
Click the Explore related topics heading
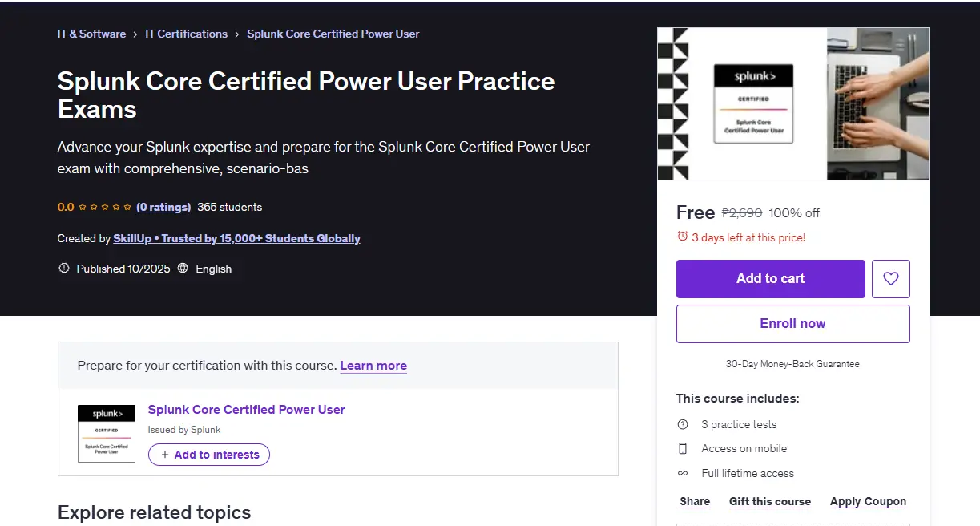point(155,512)
